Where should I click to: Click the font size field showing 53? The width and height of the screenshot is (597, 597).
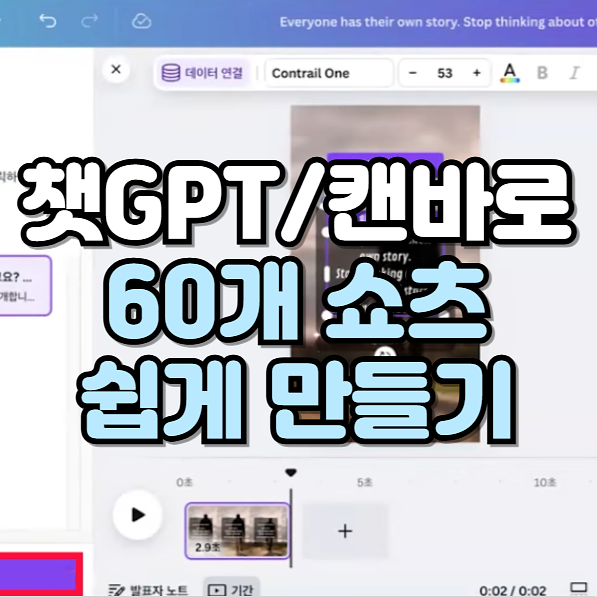pos(445,73)
